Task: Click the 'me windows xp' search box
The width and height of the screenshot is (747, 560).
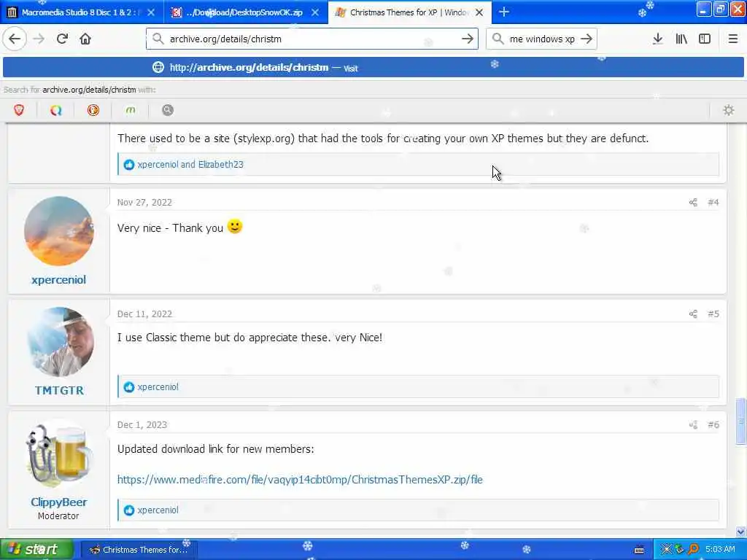Action: [542, 39]
